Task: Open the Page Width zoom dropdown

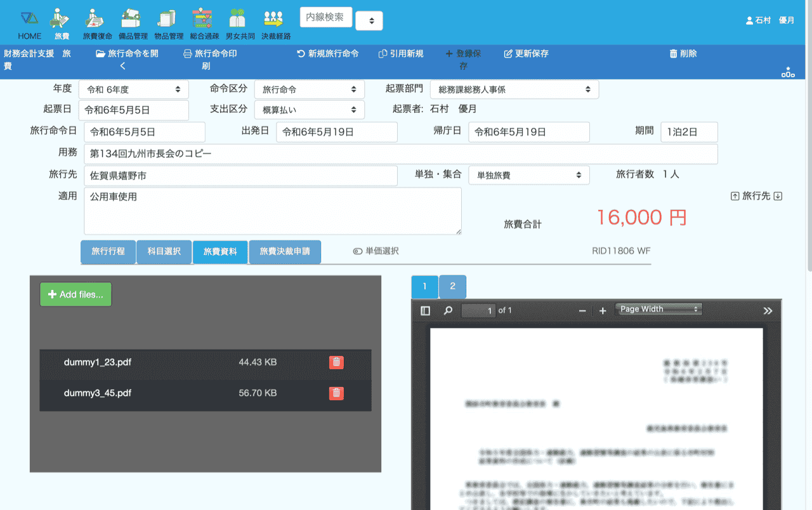Action: 658,310
